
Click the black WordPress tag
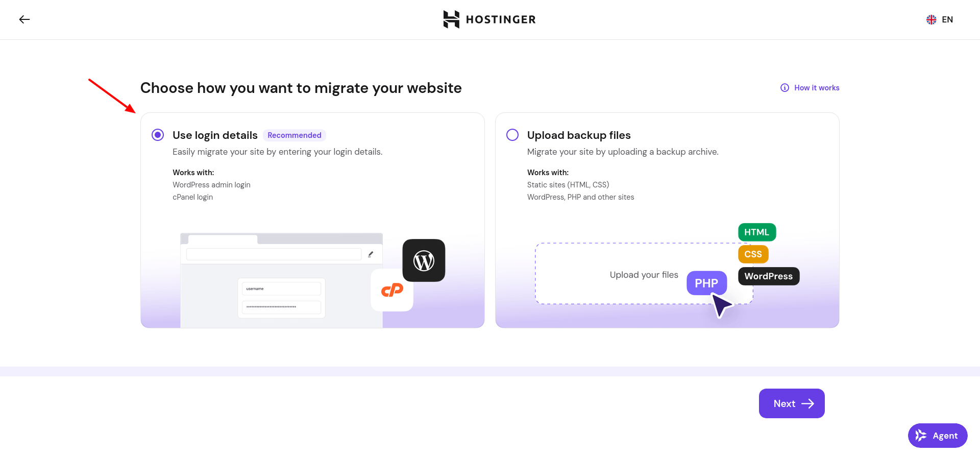[x=769, y=276]
